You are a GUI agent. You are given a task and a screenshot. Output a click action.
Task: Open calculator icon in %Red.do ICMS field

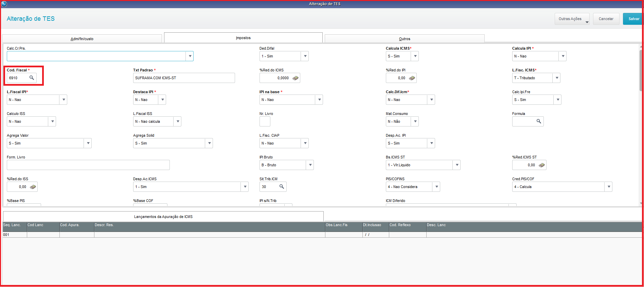click(296, 78)
